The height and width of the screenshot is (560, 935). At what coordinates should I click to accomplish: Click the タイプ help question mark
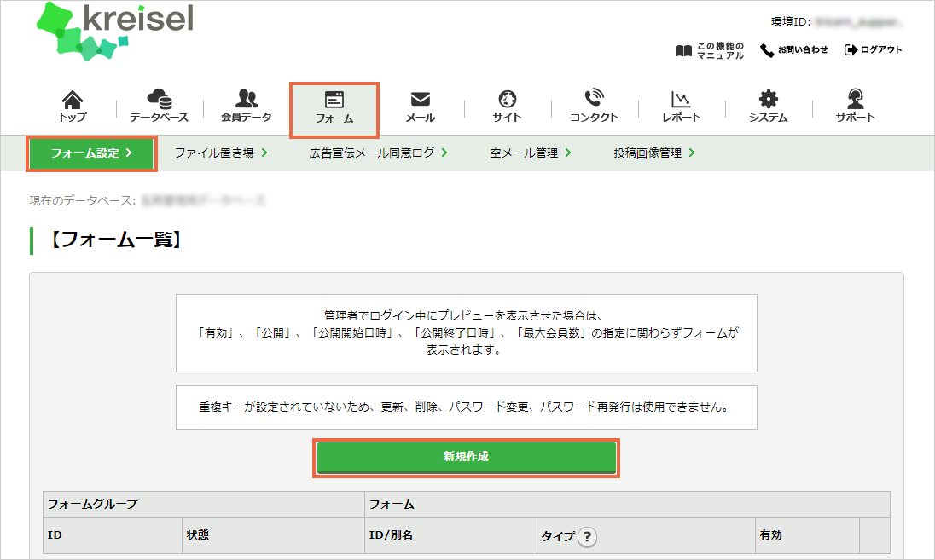click(587, 537)
